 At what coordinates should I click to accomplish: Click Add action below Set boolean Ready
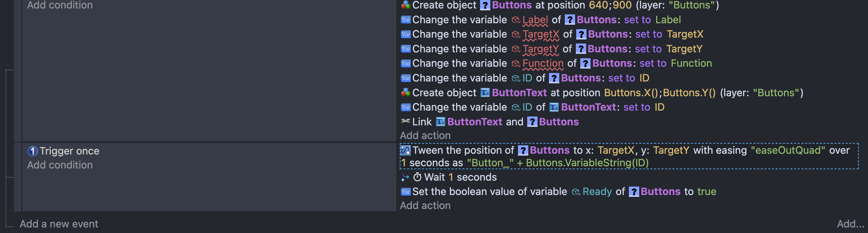(425, 205)
